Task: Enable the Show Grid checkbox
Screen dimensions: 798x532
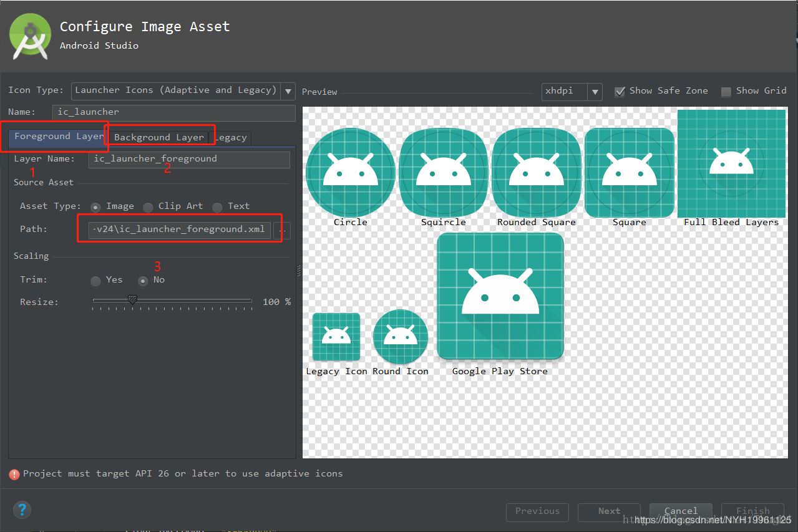Action: (726, 92)
